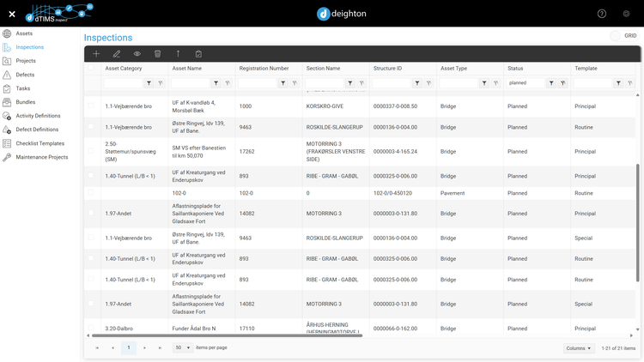Open the help question mark icon
Image resolution: width=644 pixels, height=362 pixels.
tap(602, 14)
